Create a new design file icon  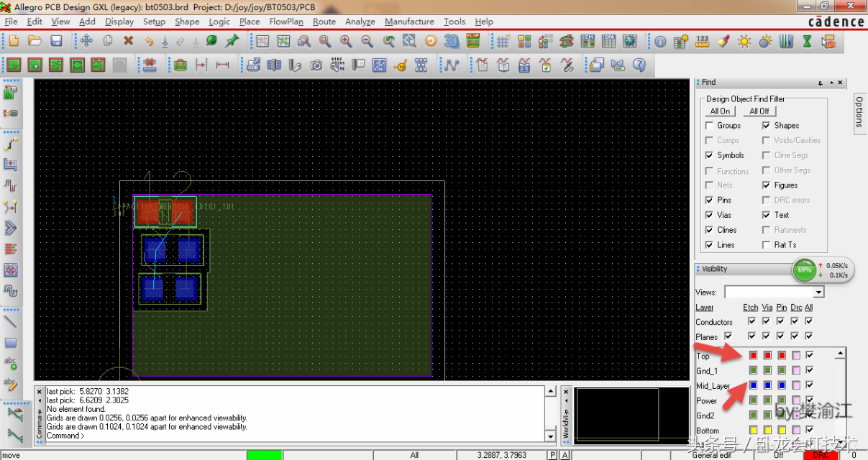(x=13, y=42)
